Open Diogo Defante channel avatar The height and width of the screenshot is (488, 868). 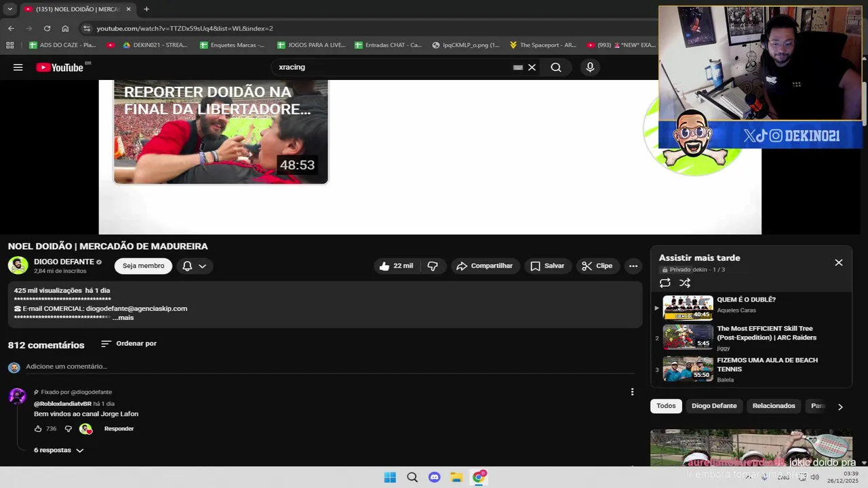coord(18,266)
